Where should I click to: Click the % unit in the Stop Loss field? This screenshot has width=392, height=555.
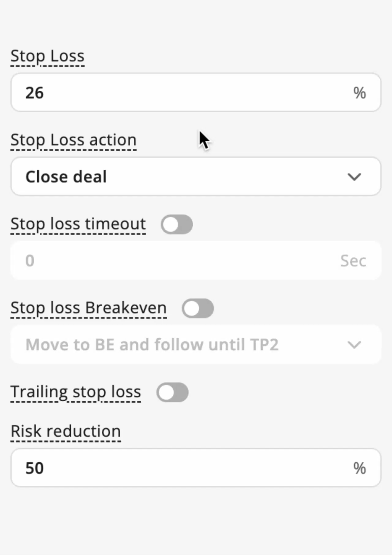point(360,92)
